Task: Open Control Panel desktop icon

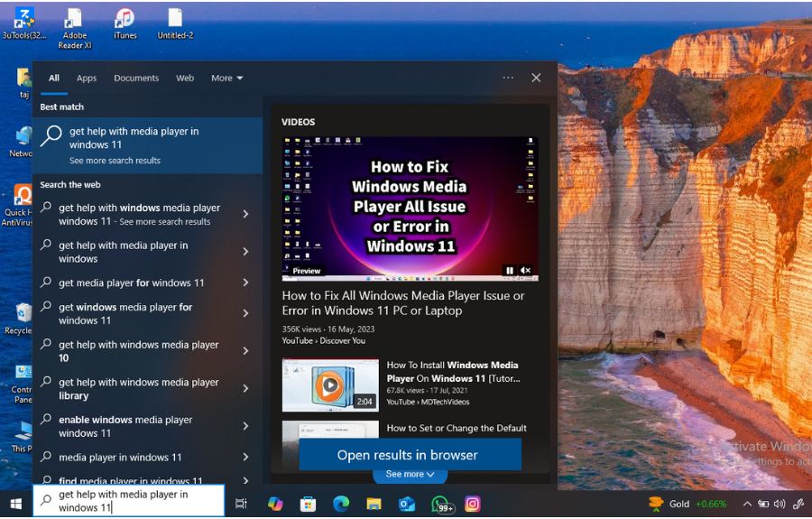Action: [23, 385]
